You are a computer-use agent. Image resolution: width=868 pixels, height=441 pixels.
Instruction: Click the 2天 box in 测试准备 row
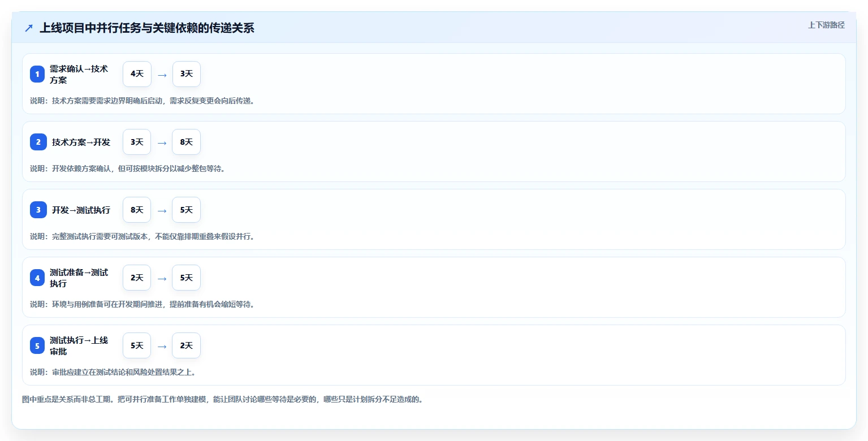(x=137, y=278)
